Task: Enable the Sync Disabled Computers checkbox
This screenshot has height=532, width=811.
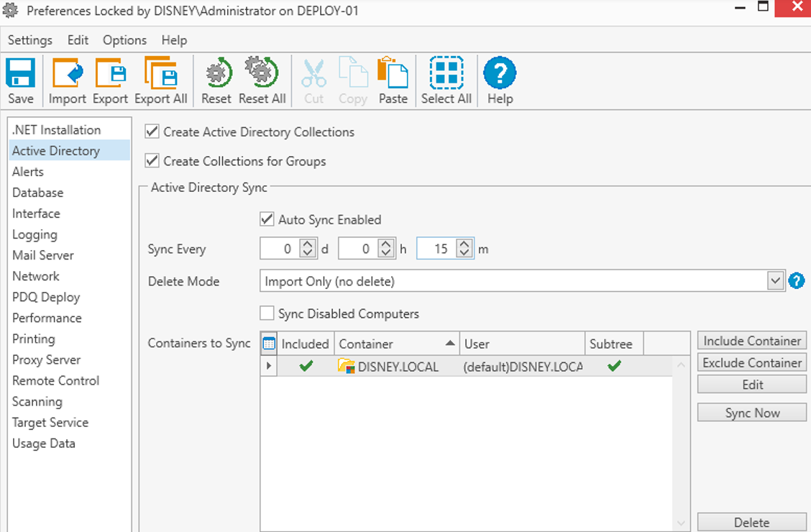Action: (x=266, y=313)
